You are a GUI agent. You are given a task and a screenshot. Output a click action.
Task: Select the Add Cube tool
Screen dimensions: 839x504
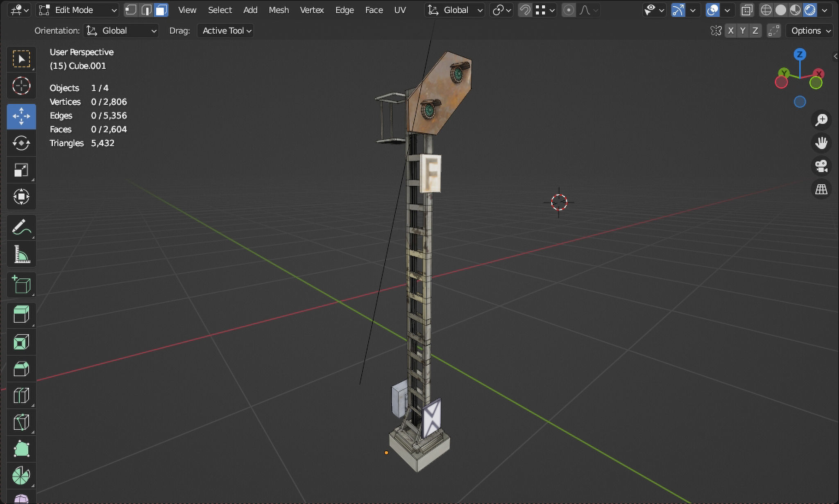[21, 285]
